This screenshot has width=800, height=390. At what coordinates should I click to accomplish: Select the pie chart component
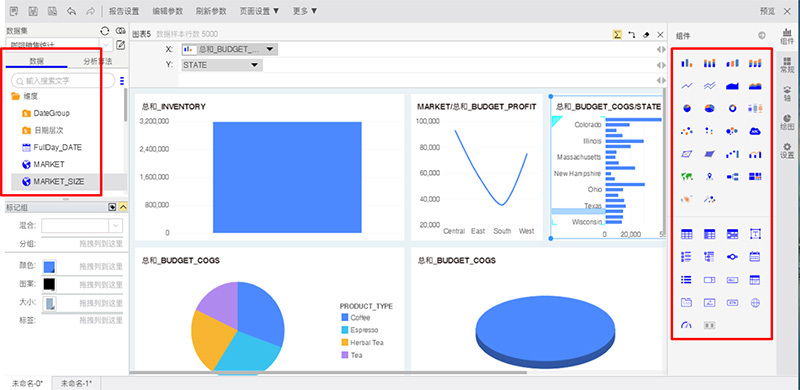tap(687, 108)
